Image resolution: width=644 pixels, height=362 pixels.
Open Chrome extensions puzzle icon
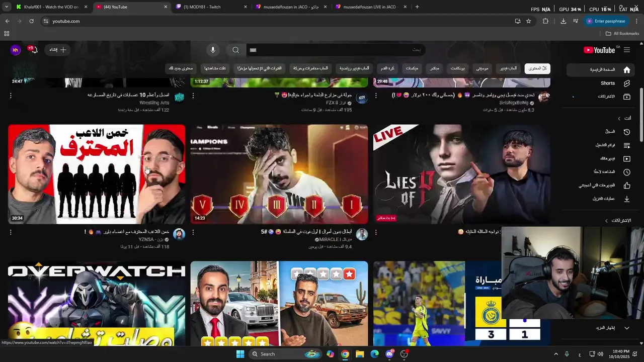[545, 21]
